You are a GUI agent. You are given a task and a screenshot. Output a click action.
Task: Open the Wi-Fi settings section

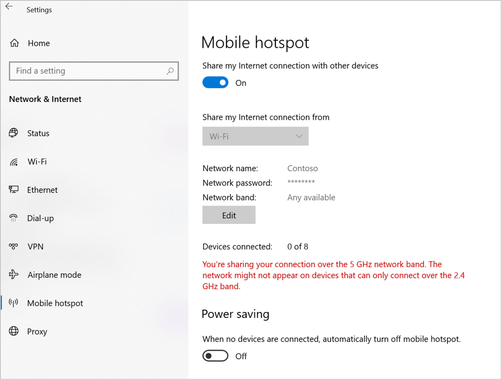click(37, 161)
